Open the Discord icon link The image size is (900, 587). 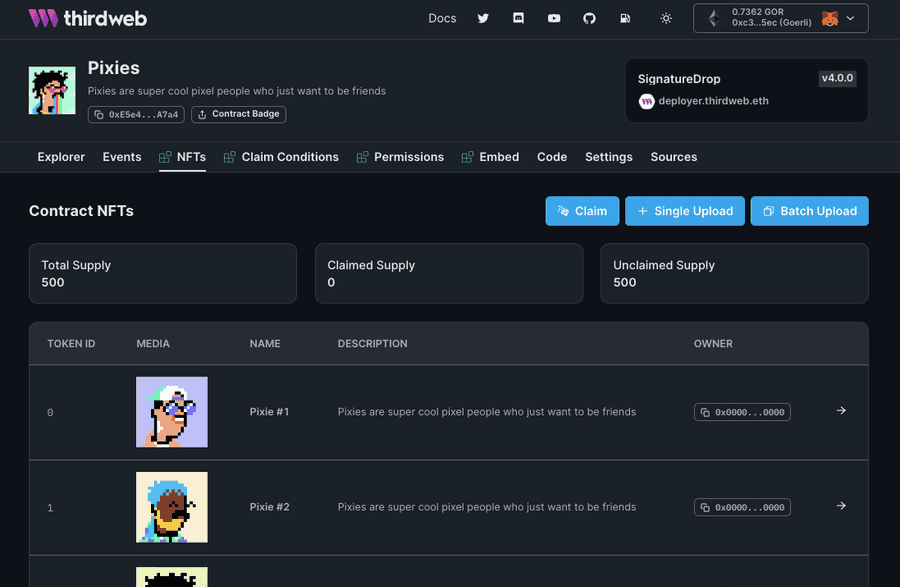[x=518, y=18]
